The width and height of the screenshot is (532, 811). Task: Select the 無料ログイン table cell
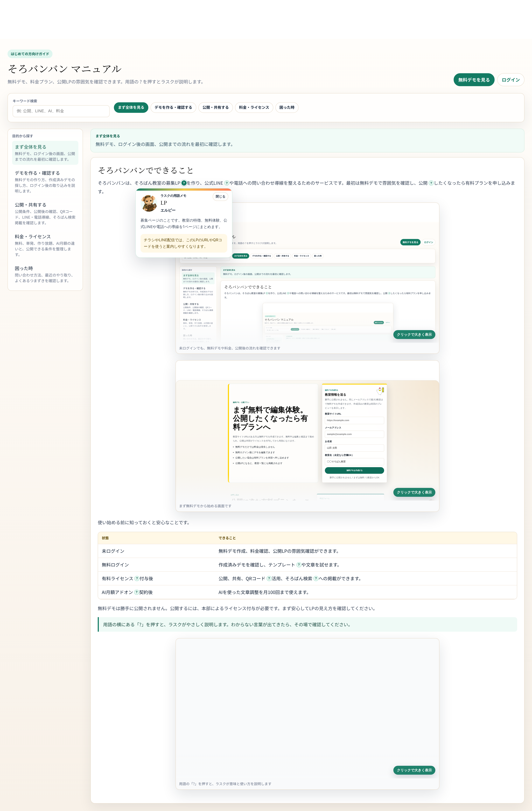tap(156, 565)
